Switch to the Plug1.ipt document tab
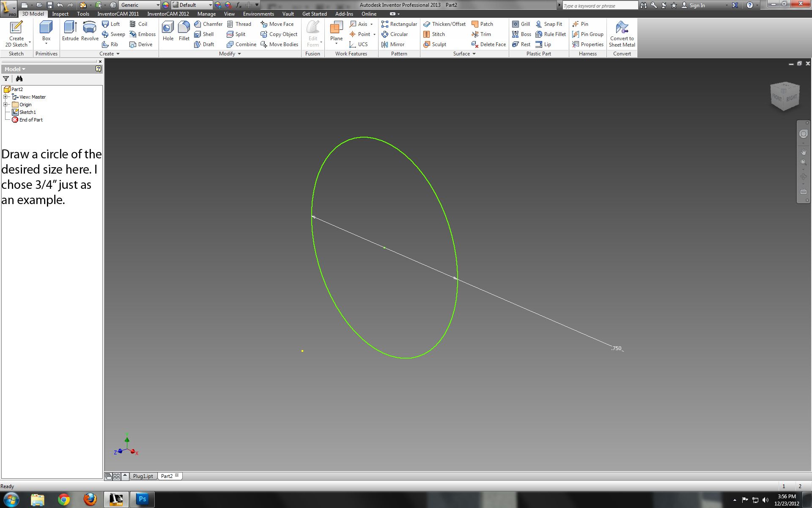812x508 pixels. 143,476
